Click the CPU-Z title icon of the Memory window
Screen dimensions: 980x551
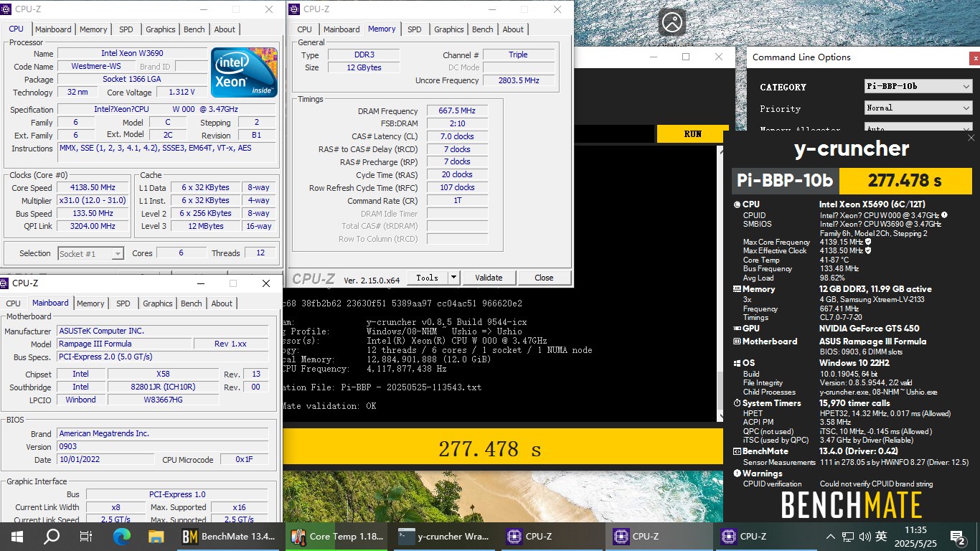[x=295, y=9]
